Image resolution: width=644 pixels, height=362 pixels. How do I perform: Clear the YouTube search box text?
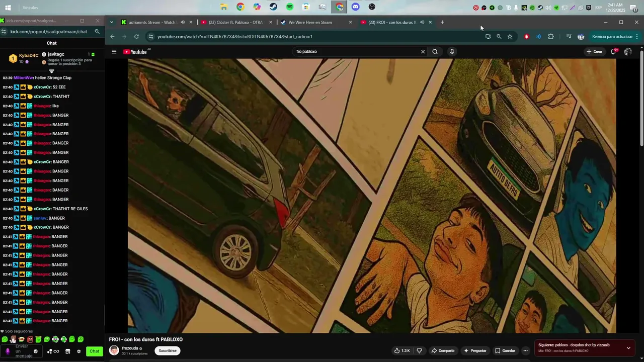(x=423, y=51)
